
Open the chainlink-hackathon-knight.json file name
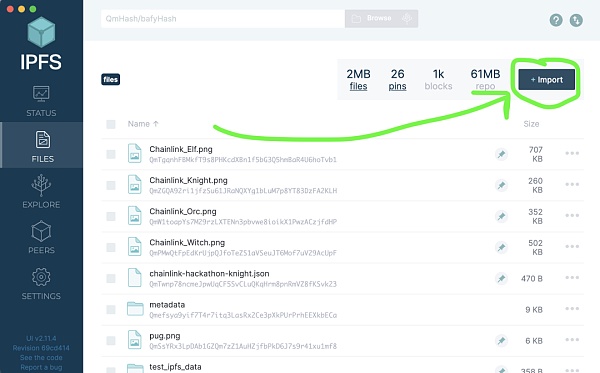[x=209, y=274]
